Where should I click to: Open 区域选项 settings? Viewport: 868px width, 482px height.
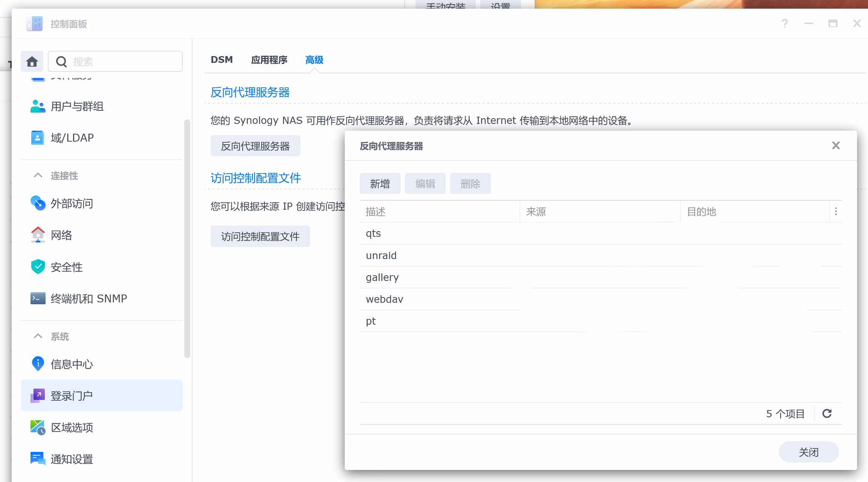pos(72,427)
